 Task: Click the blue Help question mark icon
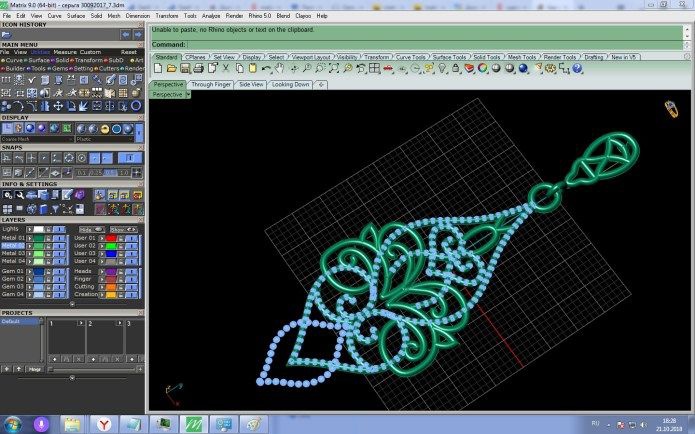click(x=577, y=68)
